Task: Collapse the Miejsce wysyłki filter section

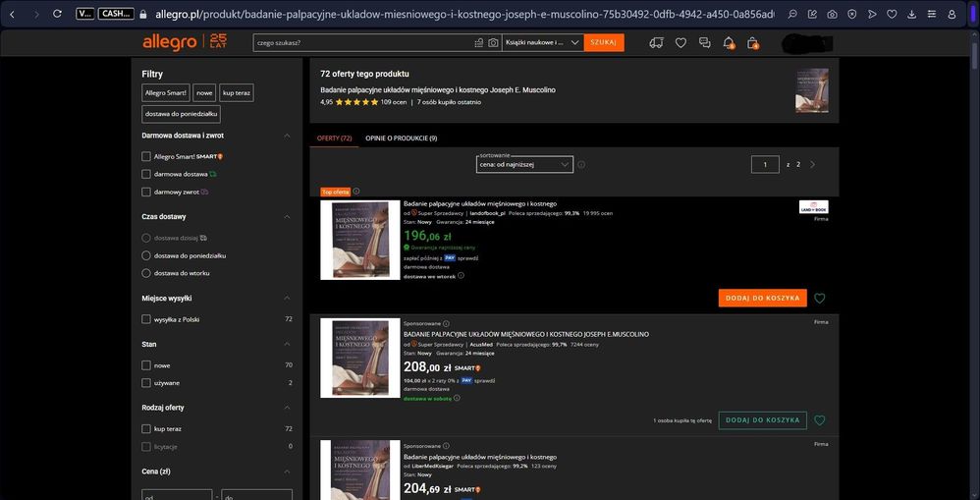Action: (x=287, y=298)
